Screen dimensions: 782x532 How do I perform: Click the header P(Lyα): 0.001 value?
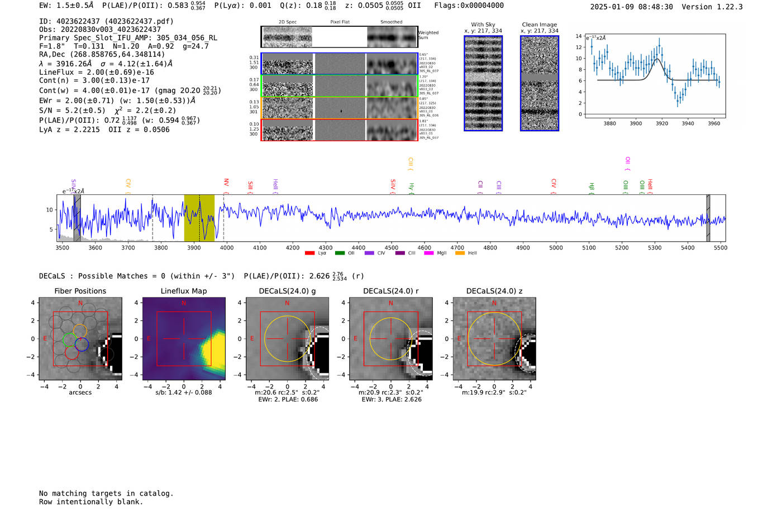point(243,6)
